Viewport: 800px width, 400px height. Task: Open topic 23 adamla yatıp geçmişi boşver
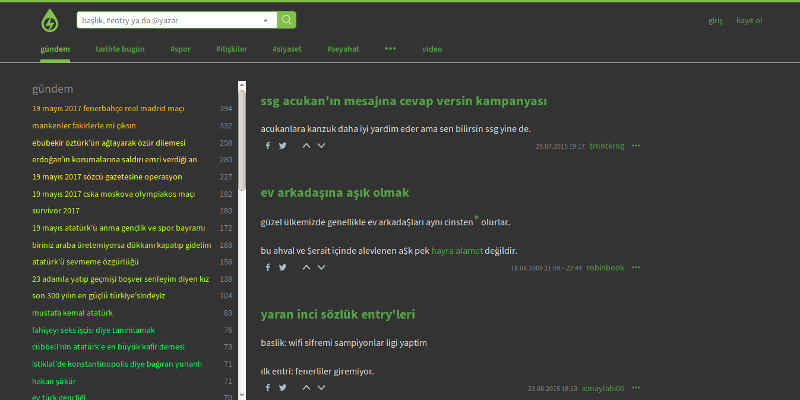(x=120, y=279)
